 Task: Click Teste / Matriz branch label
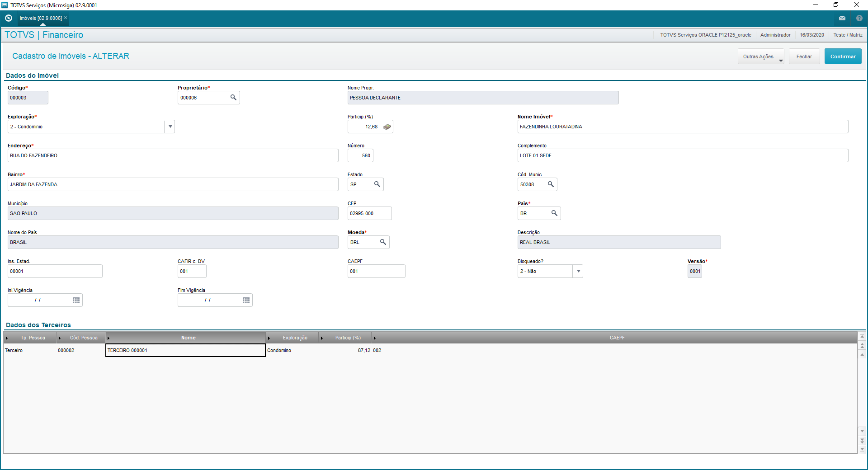click(848, 35)
